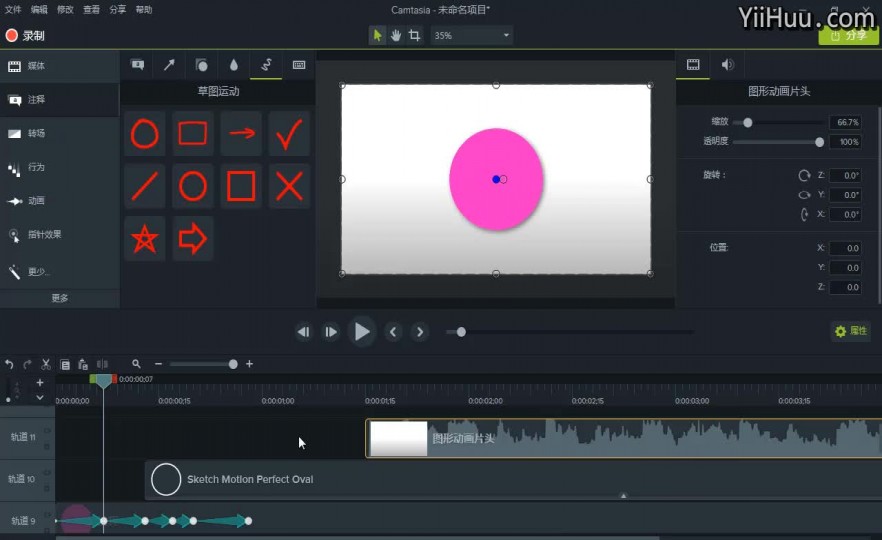Show visual properties film-strip tab
Viewport: 882px width, 540px height.
tap(693, 65)
